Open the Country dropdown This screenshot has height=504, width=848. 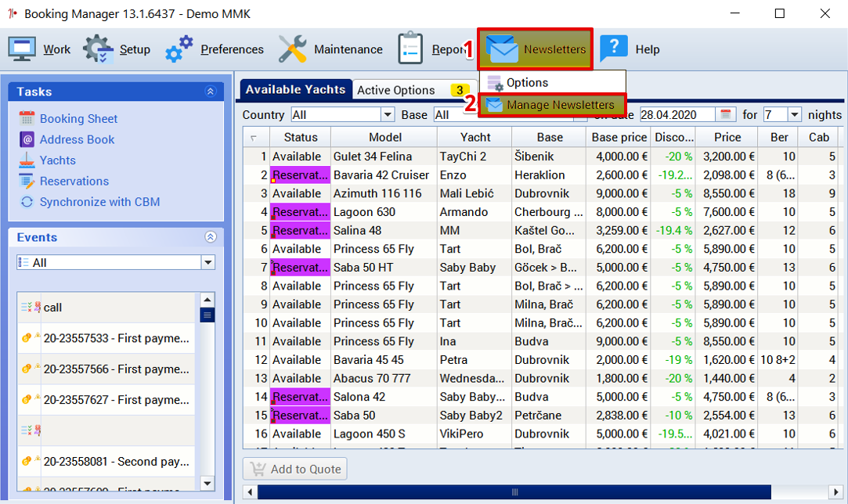pyautogui.click(x=388, y=114)
